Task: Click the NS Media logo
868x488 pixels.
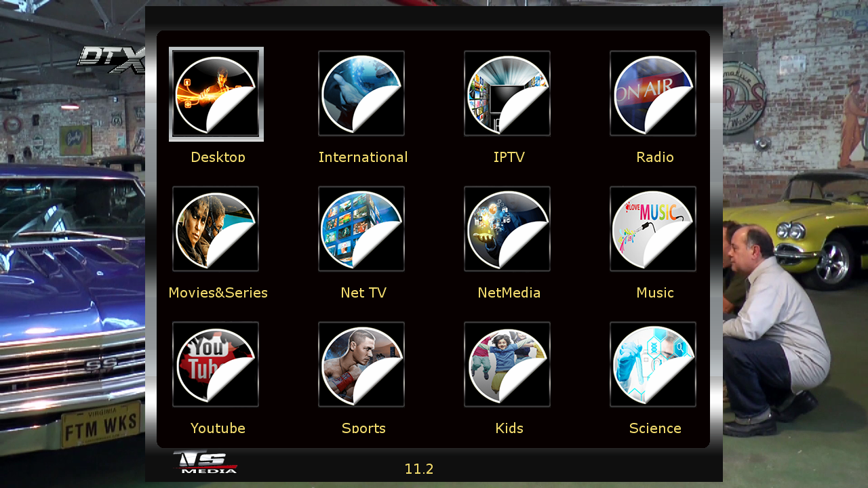Action: click(x=205, y=462)
